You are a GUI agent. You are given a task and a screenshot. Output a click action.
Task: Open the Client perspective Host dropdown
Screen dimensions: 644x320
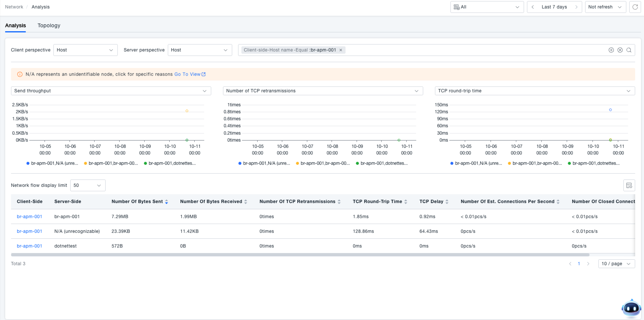pyautogui.click(x=85, y=50)
